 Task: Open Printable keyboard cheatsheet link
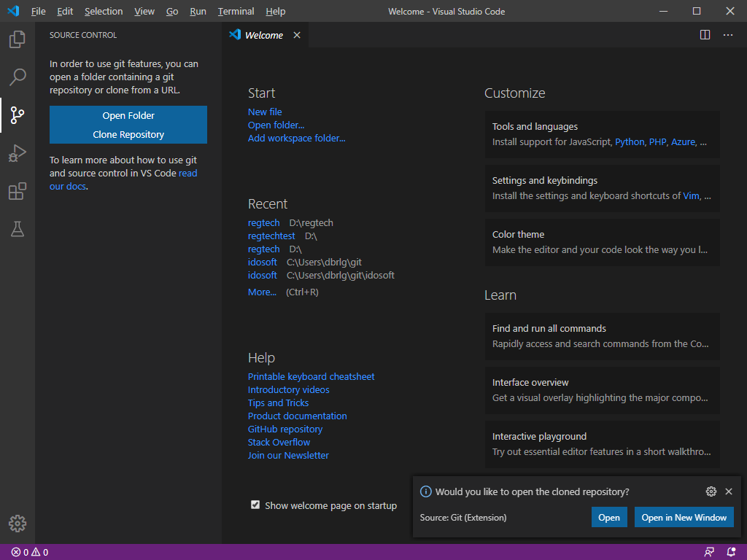311,377
